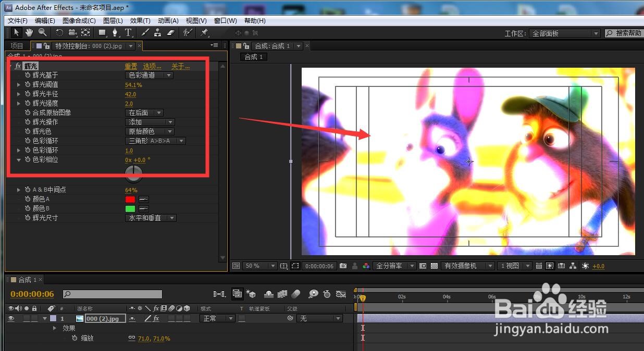644x351 pixels.
Task: Pick the red 颜色 A swatch
Action: point(130,199)
